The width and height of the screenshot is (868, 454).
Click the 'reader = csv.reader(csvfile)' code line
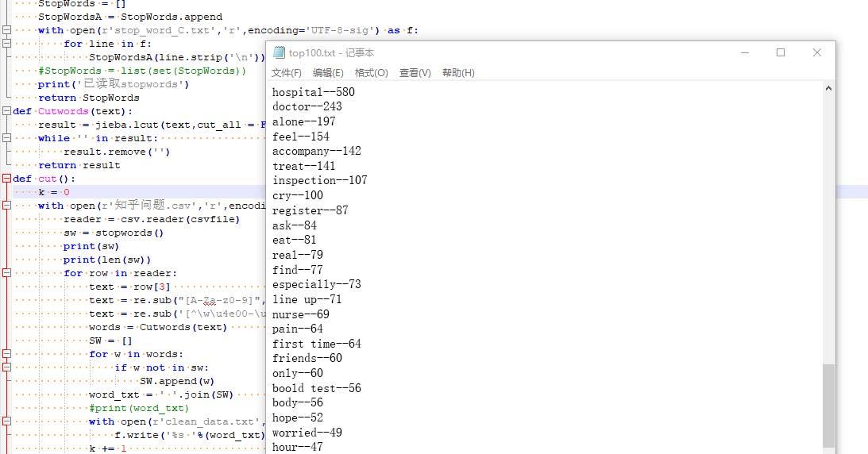coord(152,219)
